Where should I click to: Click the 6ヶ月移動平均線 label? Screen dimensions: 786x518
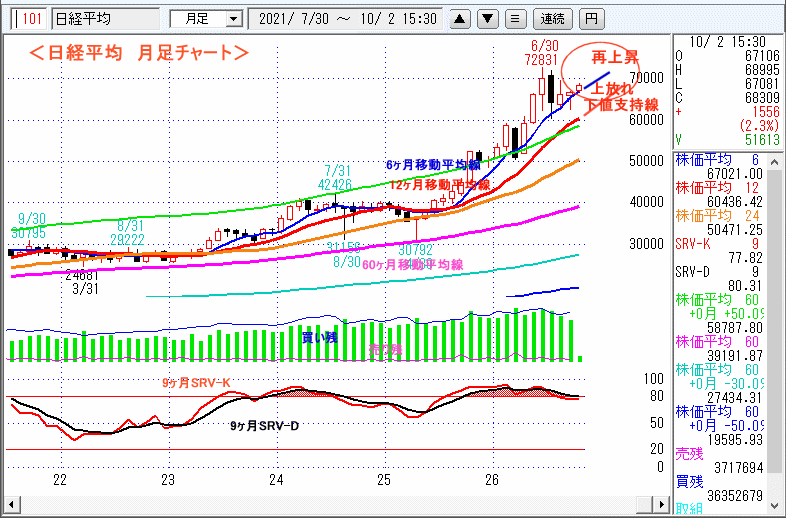[433, 164]
